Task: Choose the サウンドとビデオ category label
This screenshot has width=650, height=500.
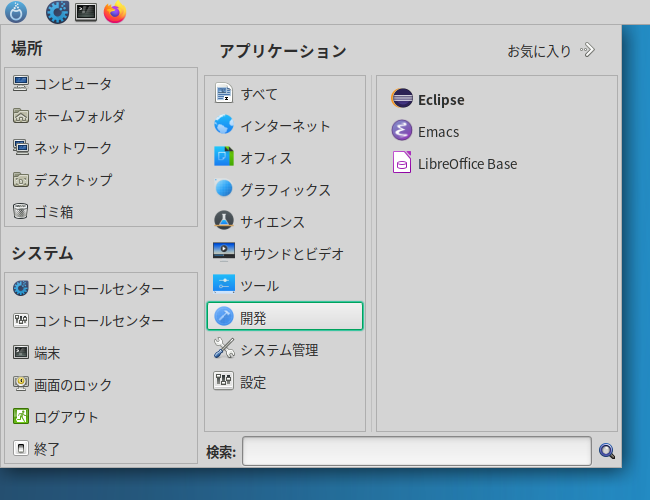Action: [292, 254]
